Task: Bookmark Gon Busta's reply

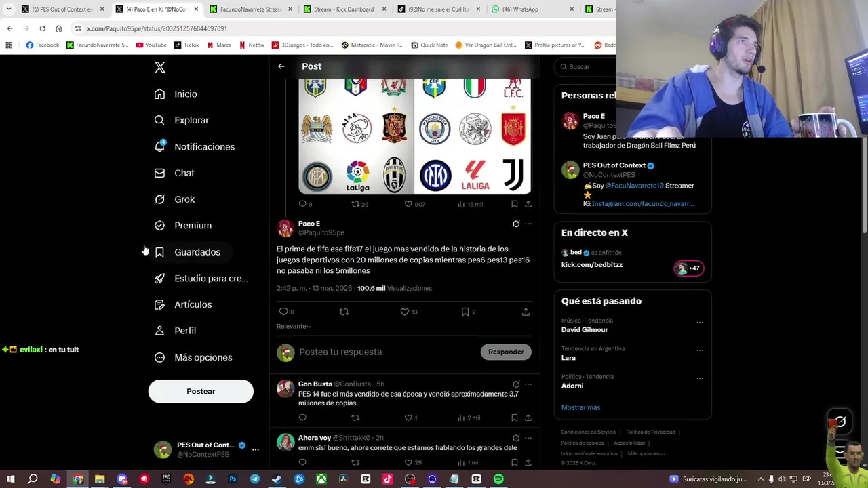Action: pyautogui.click(x=515, y=418)
